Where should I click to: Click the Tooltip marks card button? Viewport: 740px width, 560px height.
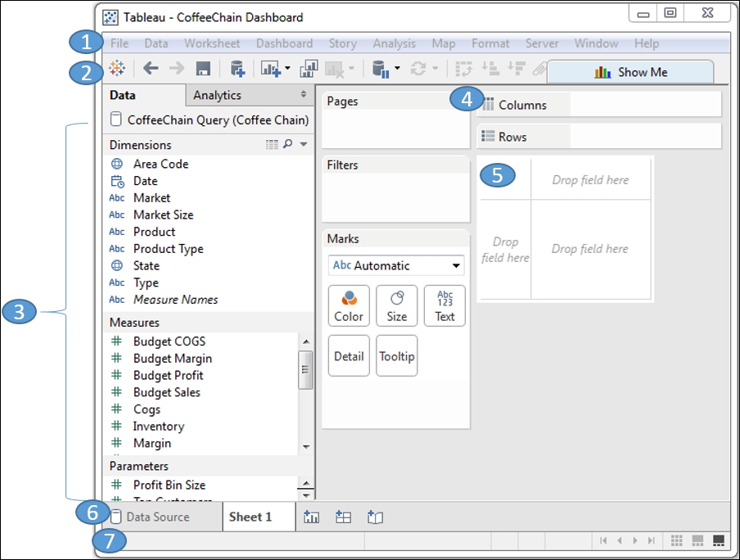[396, 355]
